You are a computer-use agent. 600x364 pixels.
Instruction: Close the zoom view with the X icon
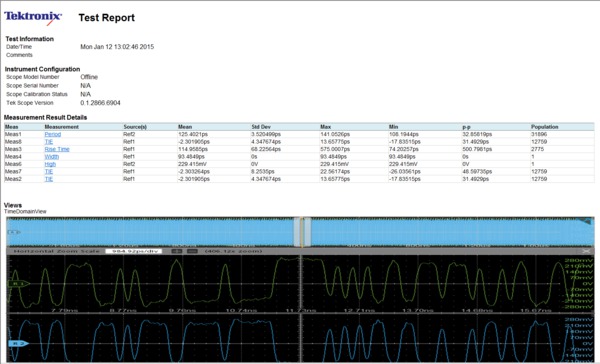tap(586, 251)
